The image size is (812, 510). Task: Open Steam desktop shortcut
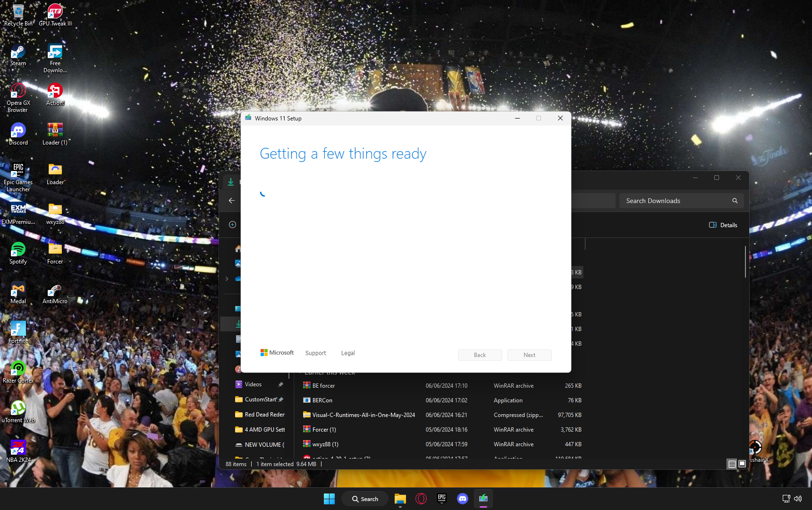(18, 55)
